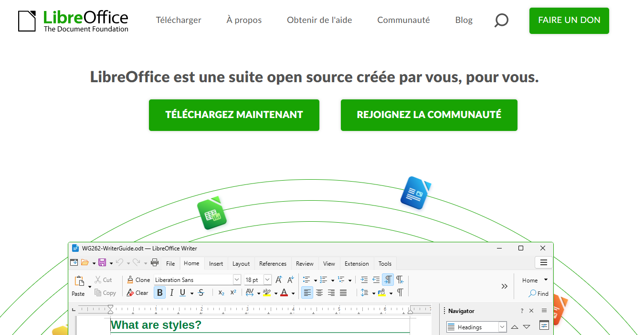Open the Navigator sidebar settings icon

544,325
